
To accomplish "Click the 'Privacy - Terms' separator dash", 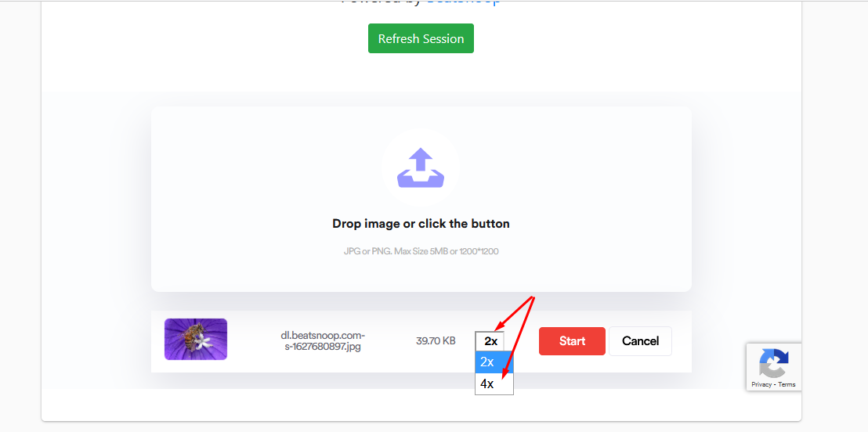I will (775, 384).
